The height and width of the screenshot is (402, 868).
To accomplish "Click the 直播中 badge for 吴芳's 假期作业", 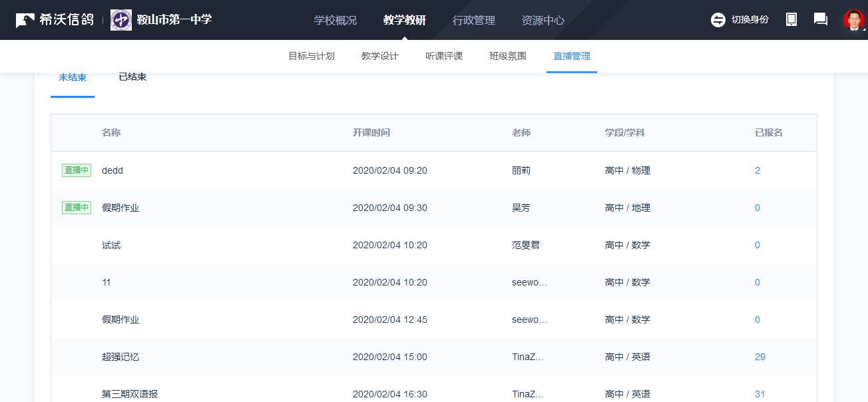I will [77, 208].
